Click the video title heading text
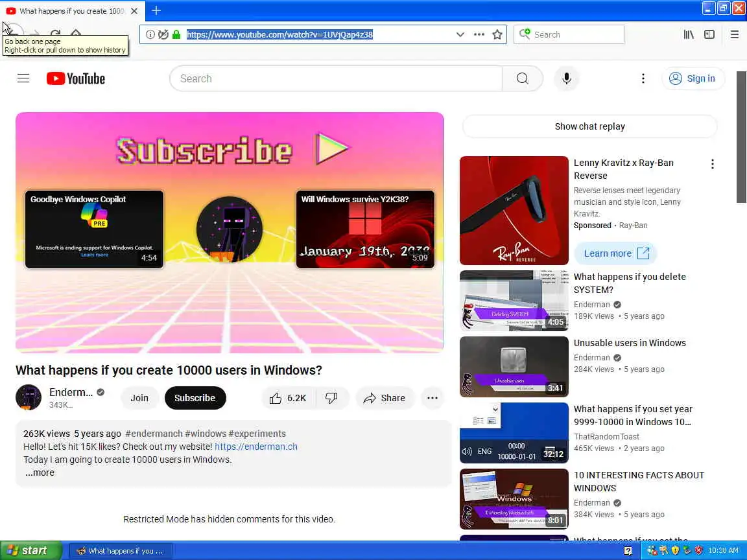747x560 pixels. (169, 370)
